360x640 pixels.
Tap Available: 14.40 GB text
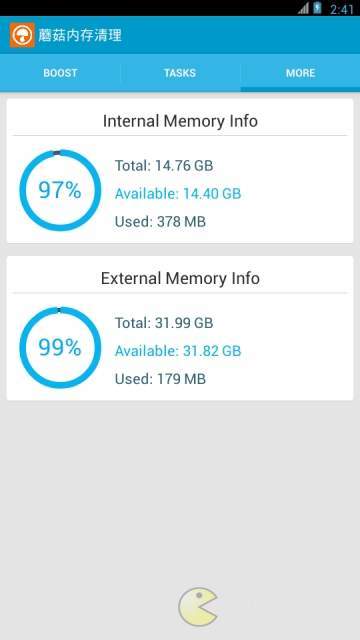(178, 193)
